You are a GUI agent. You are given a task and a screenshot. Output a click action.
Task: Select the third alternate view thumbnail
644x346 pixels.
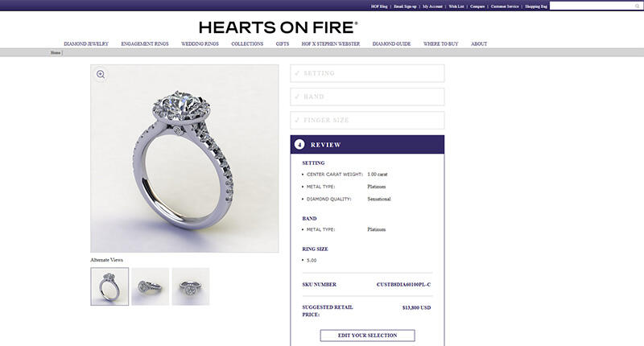(191, 286)
